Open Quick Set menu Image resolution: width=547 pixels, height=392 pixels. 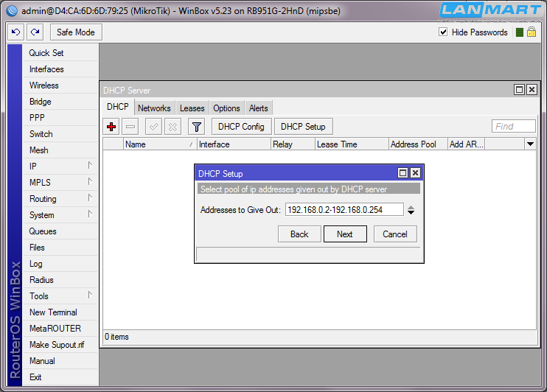click(60, 53)
